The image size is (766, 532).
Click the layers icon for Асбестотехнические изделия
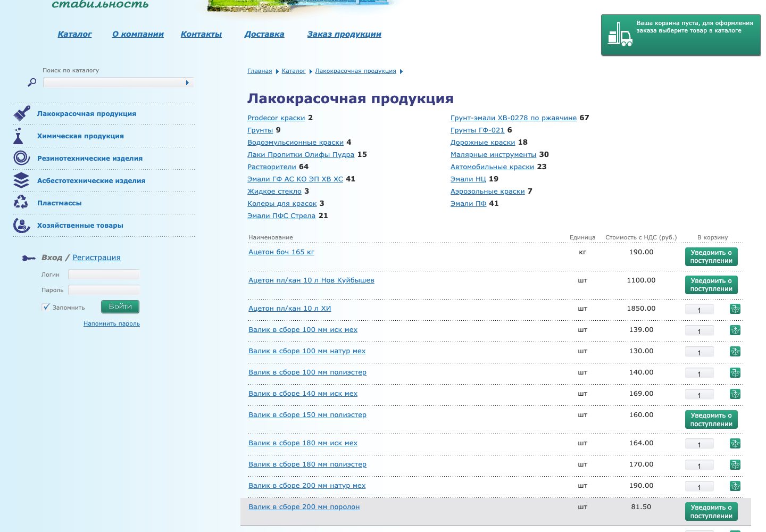(21, 180)
